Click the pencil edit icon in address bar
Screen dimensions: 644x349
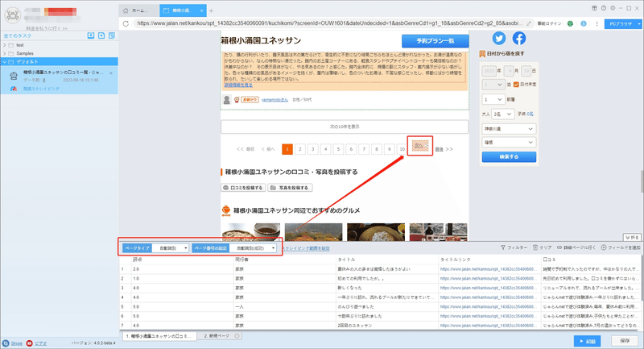click(x=529, y=23)
